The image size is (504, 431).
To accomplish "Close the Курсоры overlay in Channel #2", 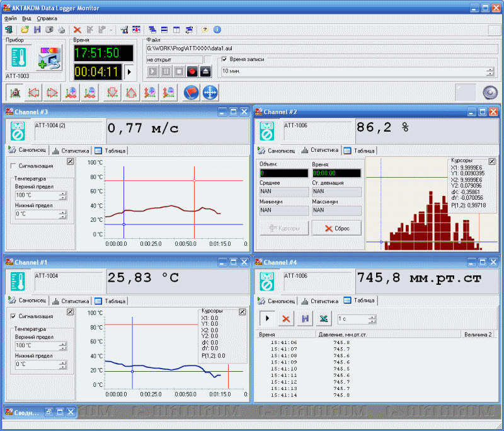I will [x=492, y=161].
